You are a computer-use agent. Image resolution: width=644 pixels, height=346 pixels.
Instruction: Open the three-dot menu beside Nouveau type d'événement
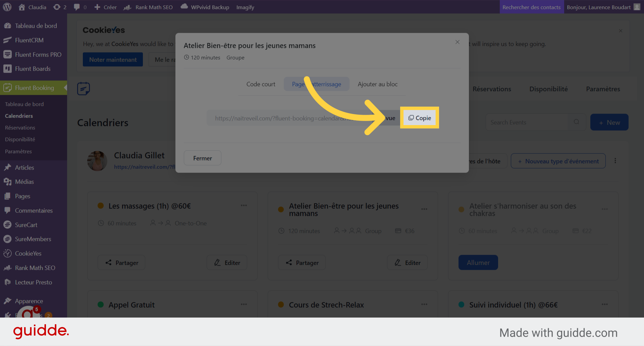(x=615, y=161)
